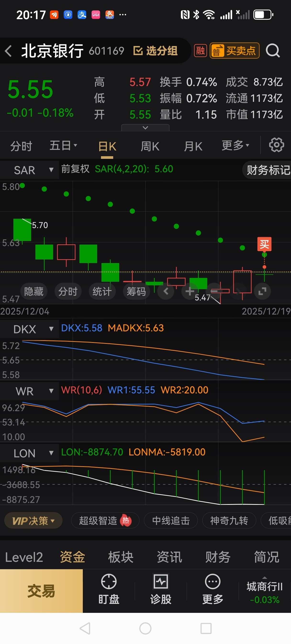Image resolution: width=291 pixels, height=644 pixels.
Task: Select 神奇九转 strategy chip
Action: click(229, 521)
